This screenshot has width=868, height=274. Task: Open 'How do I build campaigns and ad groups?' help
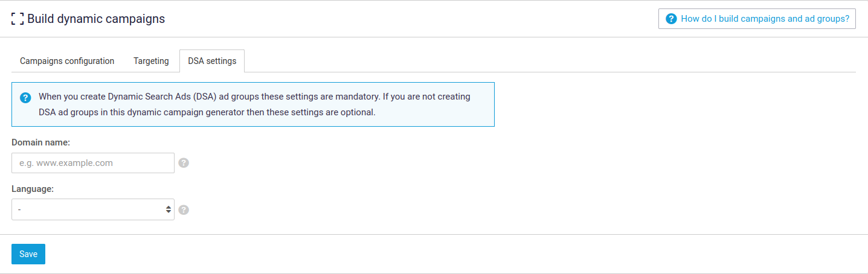click(x=757, y=19)
